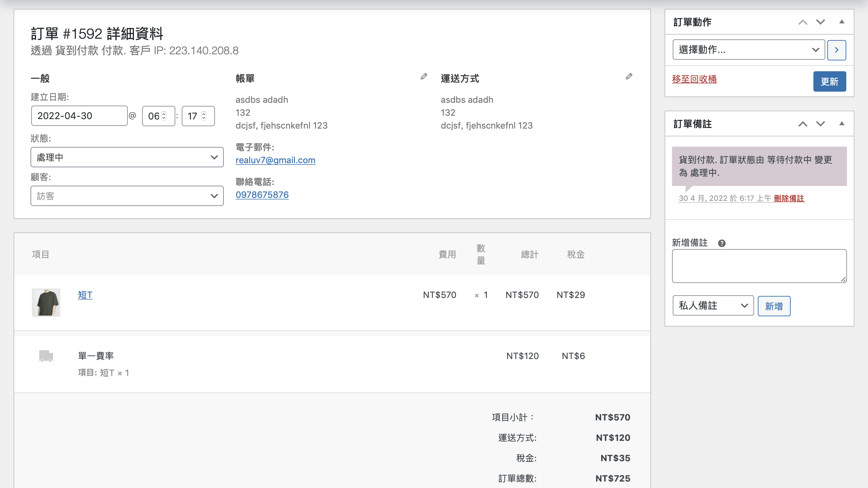Click the blue 更新 button

click(x=829, y=81)
